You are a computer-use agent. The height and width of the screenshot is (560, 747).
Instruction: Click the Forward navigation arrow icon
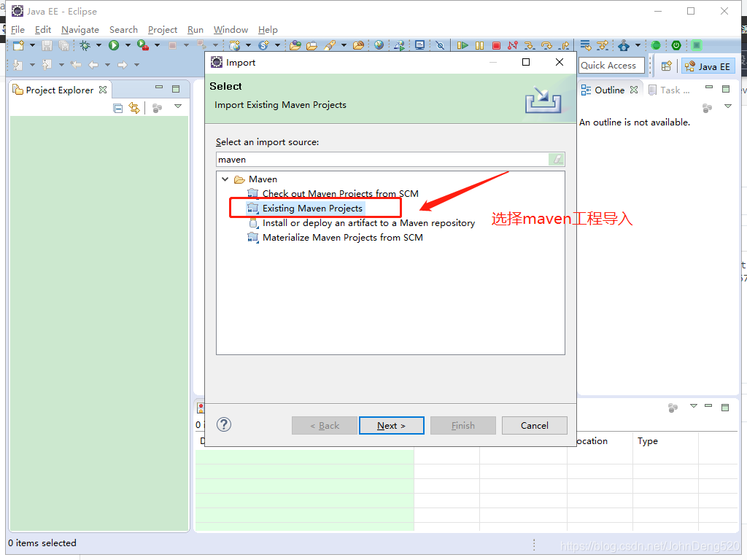[123, 65]
